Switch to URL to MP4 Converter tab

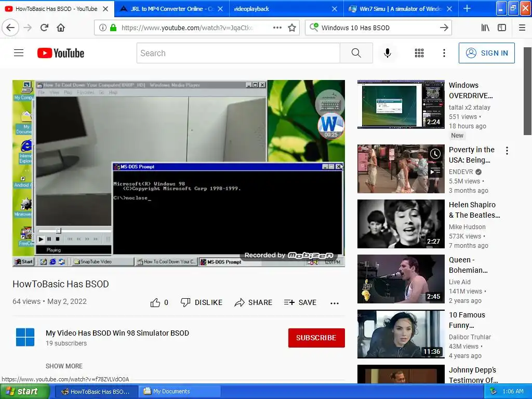pyautogui.click(x=171, y=9)
